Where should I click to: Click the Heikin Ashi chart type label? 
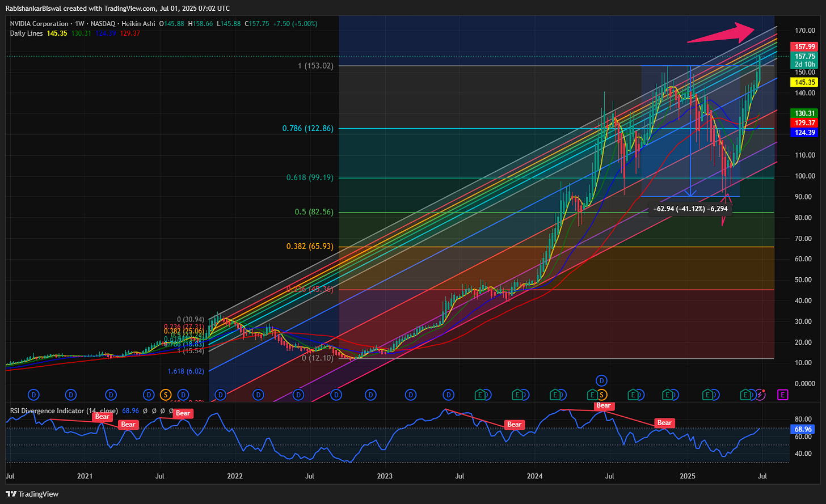click(140, 24)
